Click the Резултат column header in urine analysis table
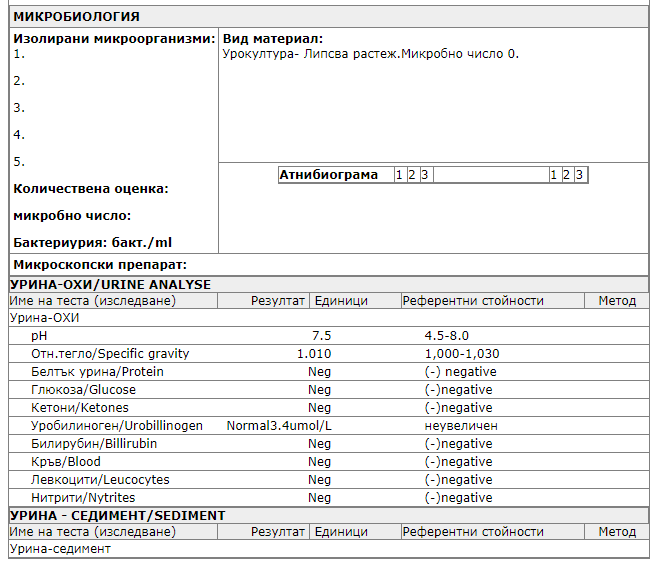The width and height of the screenshot is (670, 570). click(x=277, y=301)
